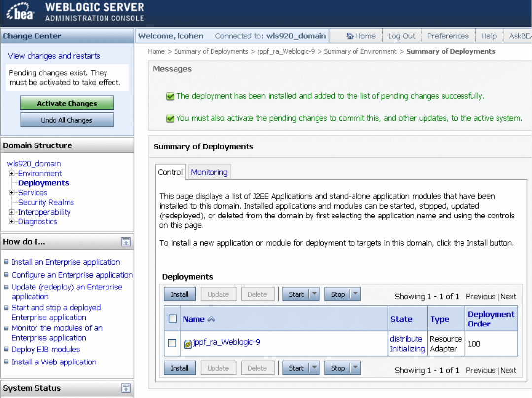
Task: Click the Resource Adapter type cell
Action: pos(446,344)
